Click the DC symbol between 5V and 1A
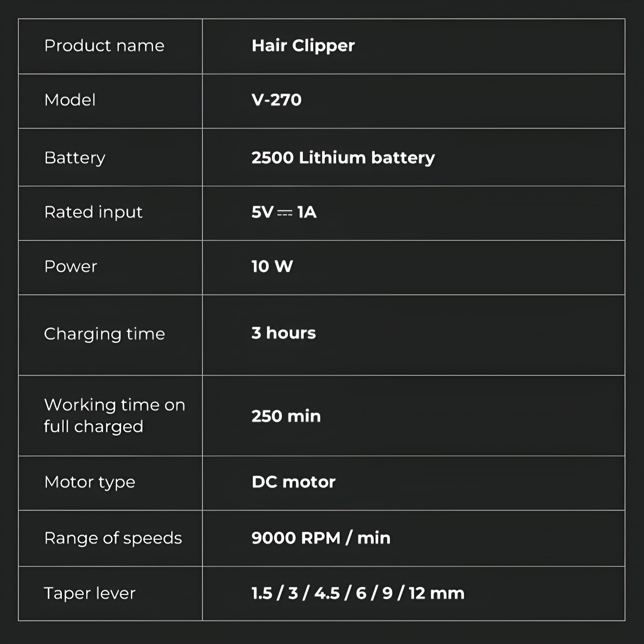The height and width of the screenshot is (644, 644). [x=285, y=213]
